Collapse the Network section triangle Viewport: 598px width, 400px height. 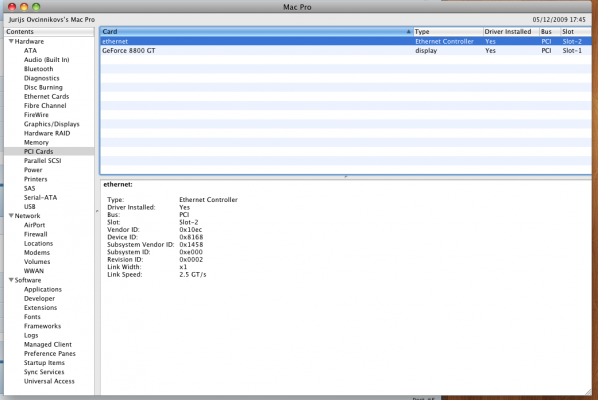(11, 215)
